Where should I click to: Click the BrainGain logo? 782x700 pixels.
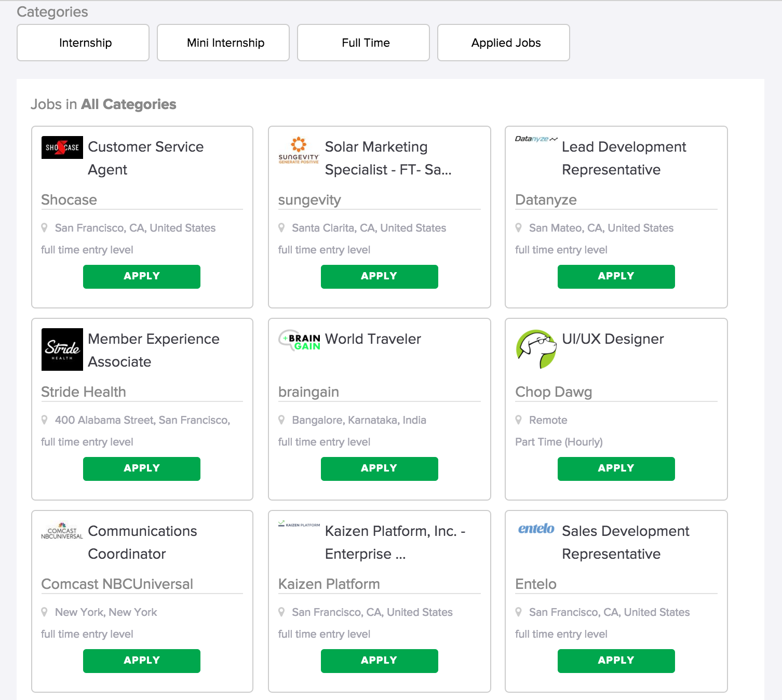300,340
